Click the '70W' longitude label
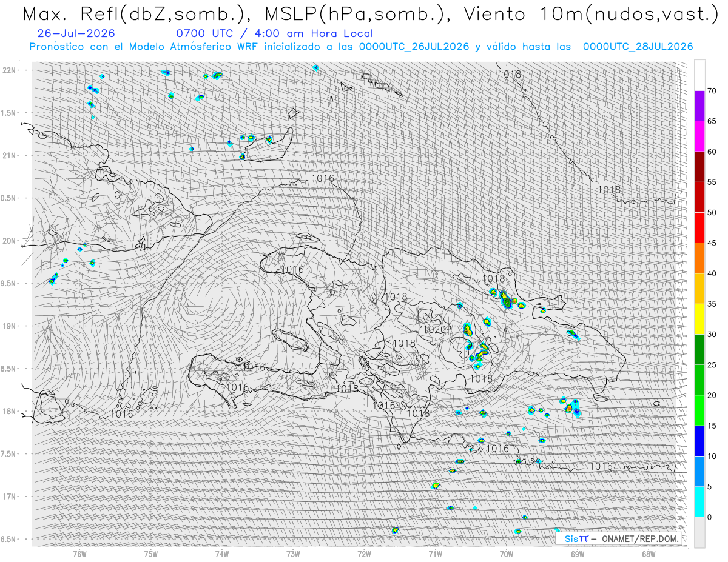728x562 pixels. coord(507,553)
